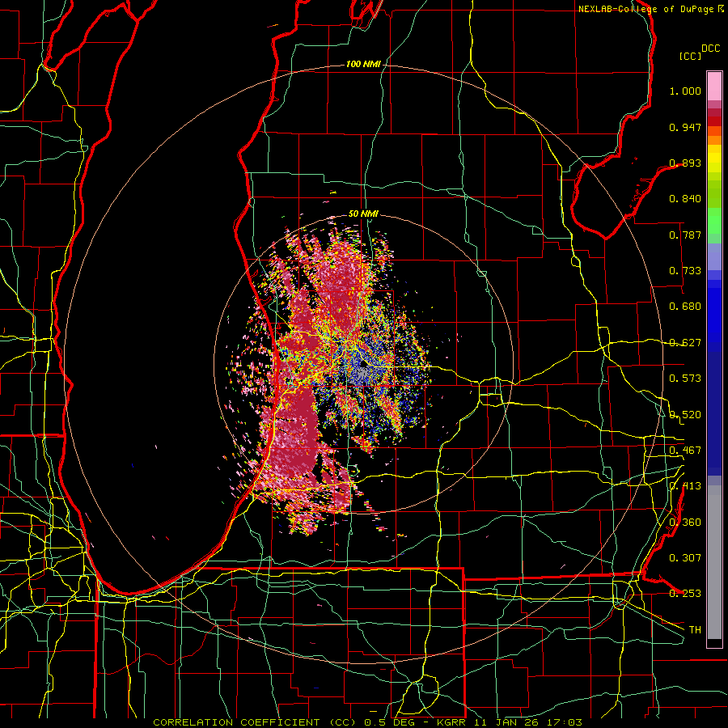728x728 pixels.
Task: Click the 0.627 value on color scale
Action: click(x=685, y=343)
